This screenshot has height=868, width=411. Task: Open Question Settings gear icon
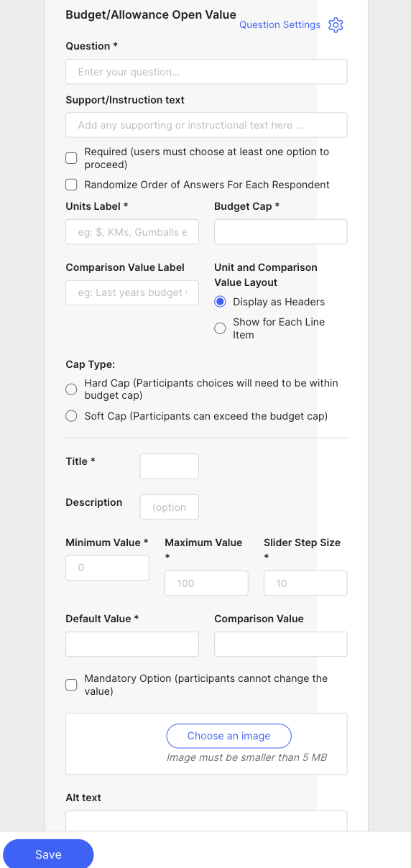(x=336, y=25)
